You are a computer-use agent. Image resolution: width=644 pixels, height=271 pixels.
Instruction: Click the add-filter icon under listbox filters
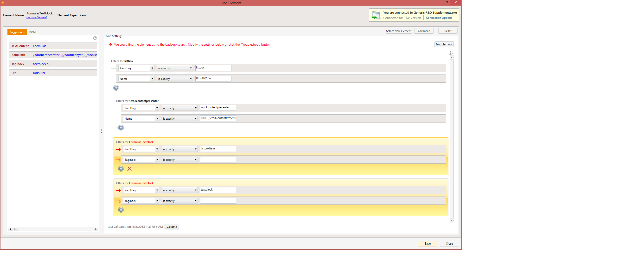pos(116,88)
